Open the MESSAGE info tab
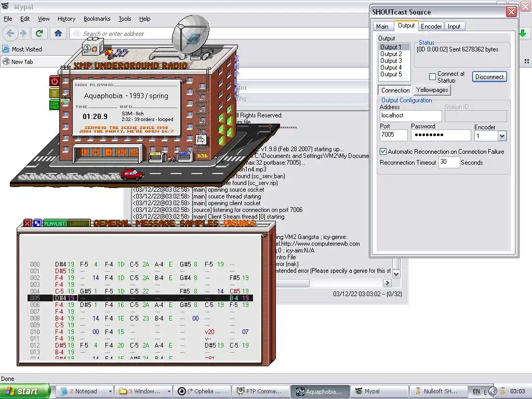The image size is (532, 399). coord(155,223)
